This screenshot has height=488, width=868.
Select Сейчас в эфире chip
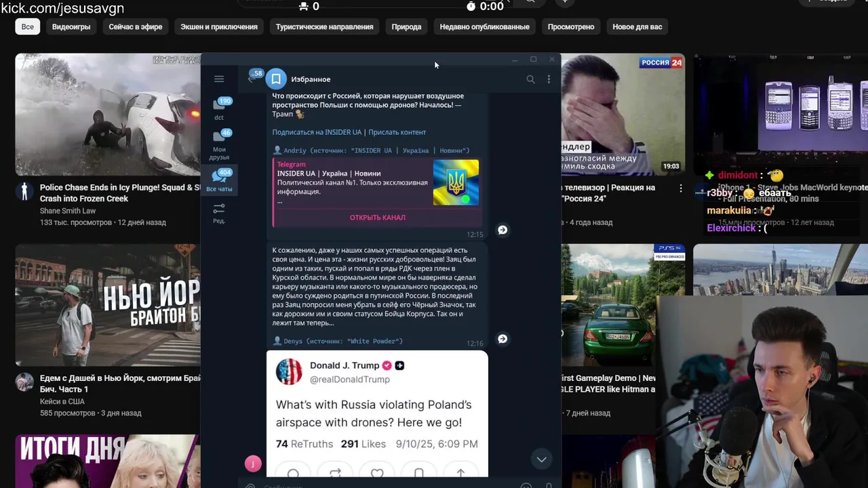tap(136, 27)
